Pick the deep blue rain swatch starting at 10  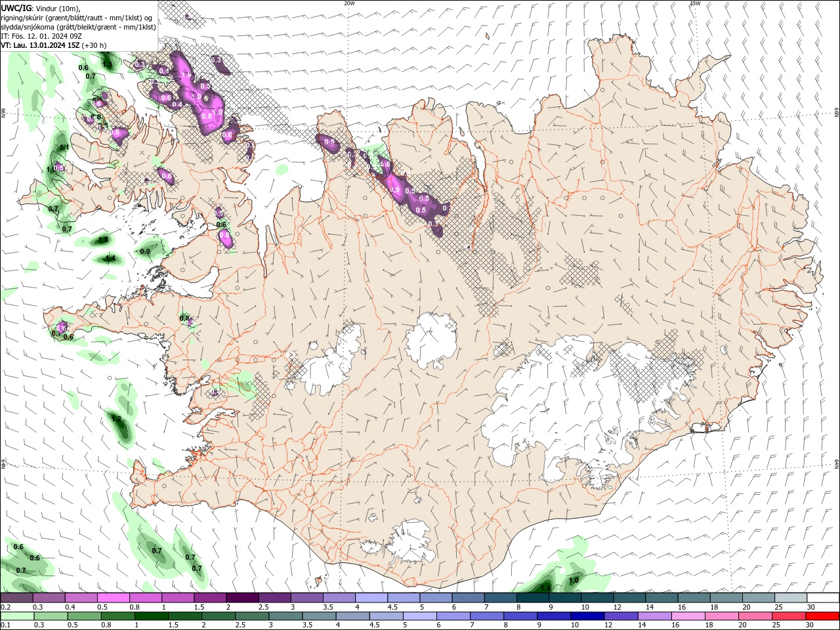(x=587, y=616)
